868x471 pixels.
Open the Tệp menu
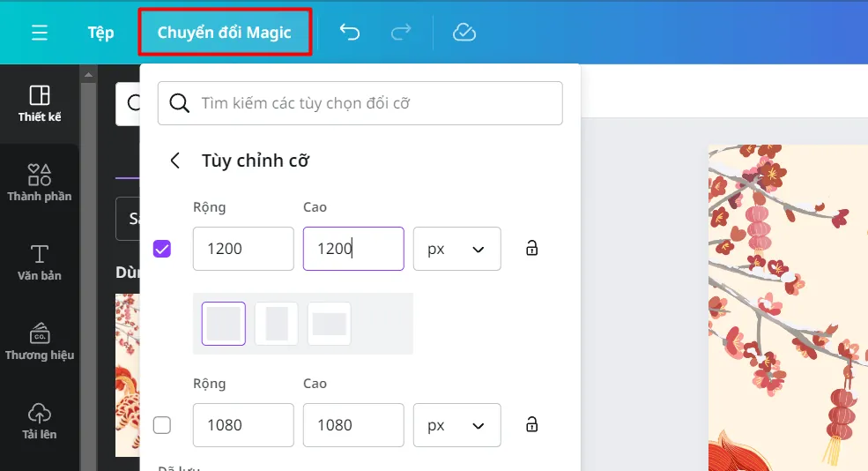[100, 33]
